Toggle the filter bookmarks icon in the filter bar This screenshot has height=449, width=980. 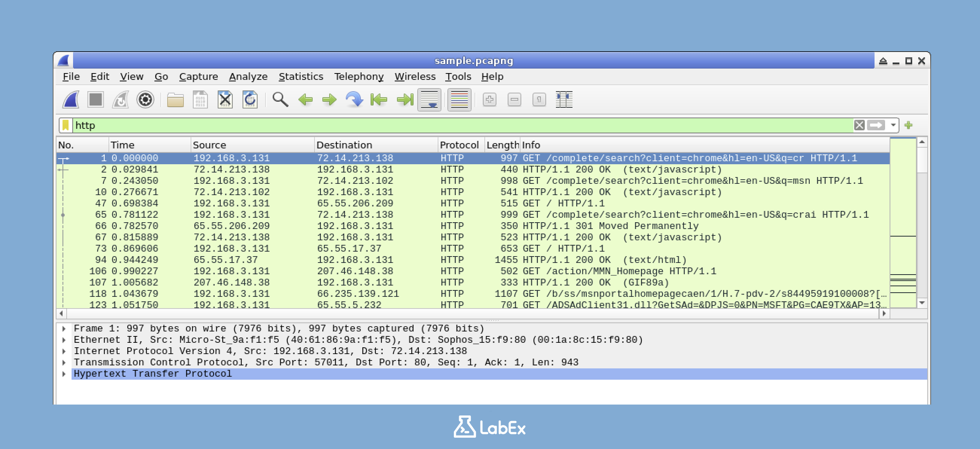(66, 125)
